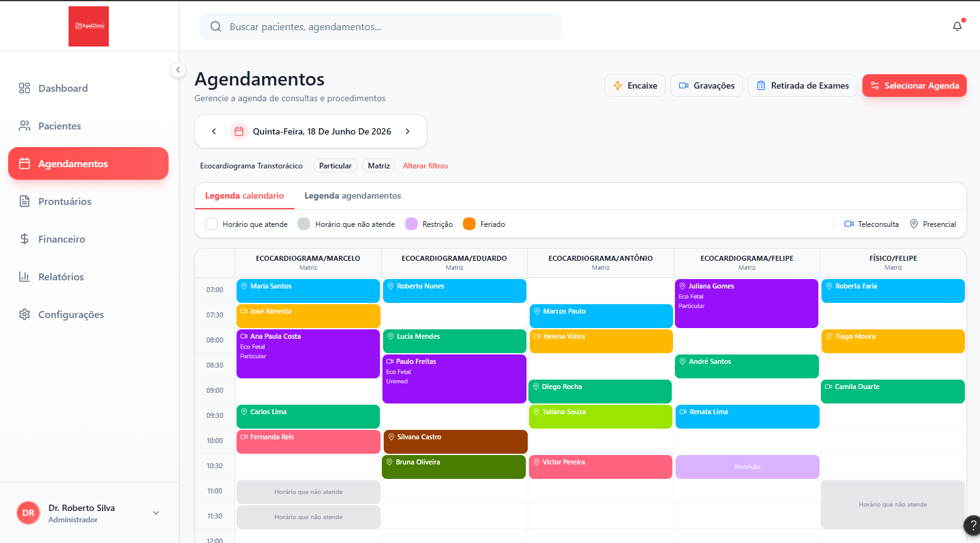Click camera icon on José Almeida appointment
The height and width of the screenshot is (543, 980).
pyautogui.click(x=244, y=311)
